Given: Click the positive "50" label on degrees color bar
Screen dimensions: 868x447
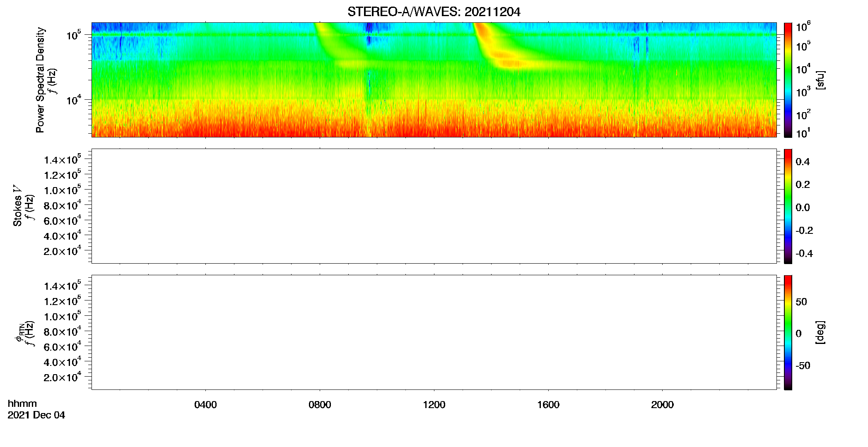Looking at the screenshot, I should coord(801,302).
